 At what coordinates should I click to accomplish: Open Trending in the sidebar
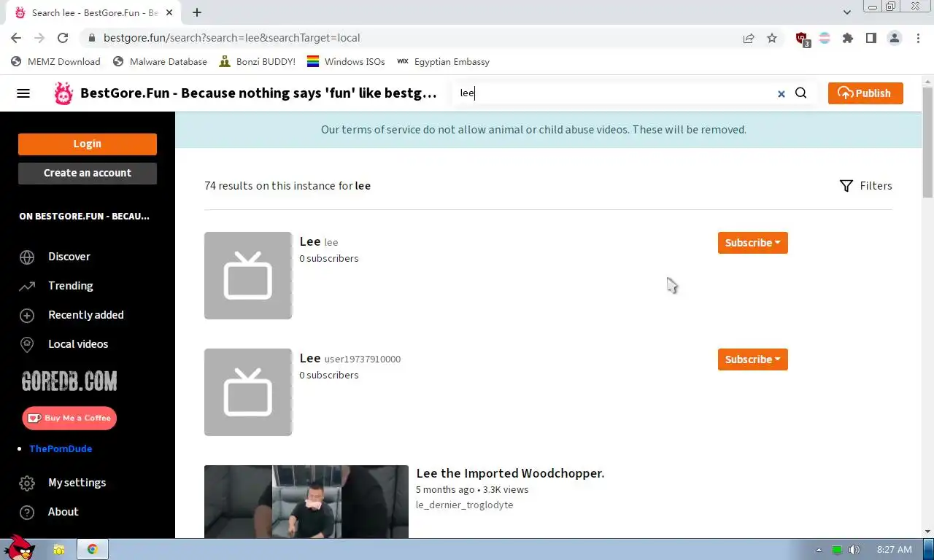pos(71,286)
